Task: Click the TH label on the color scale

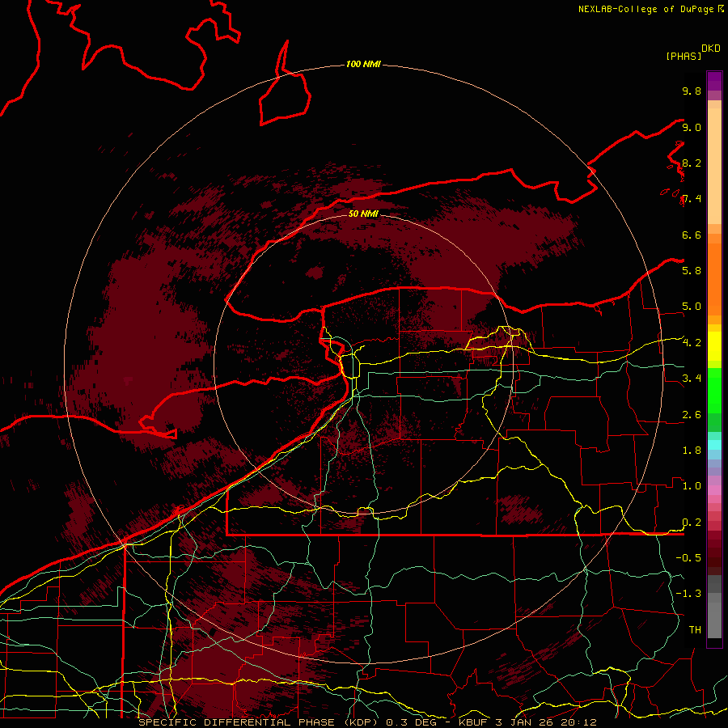Action: tap(695, 630)
